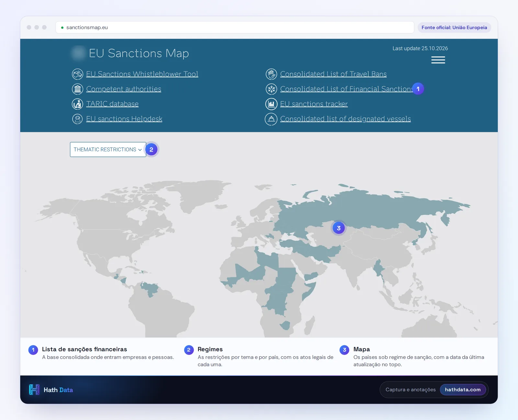Select Myanmar on the sanctions map
This screenshot has width=518, height=420.
tap(378, 269)
